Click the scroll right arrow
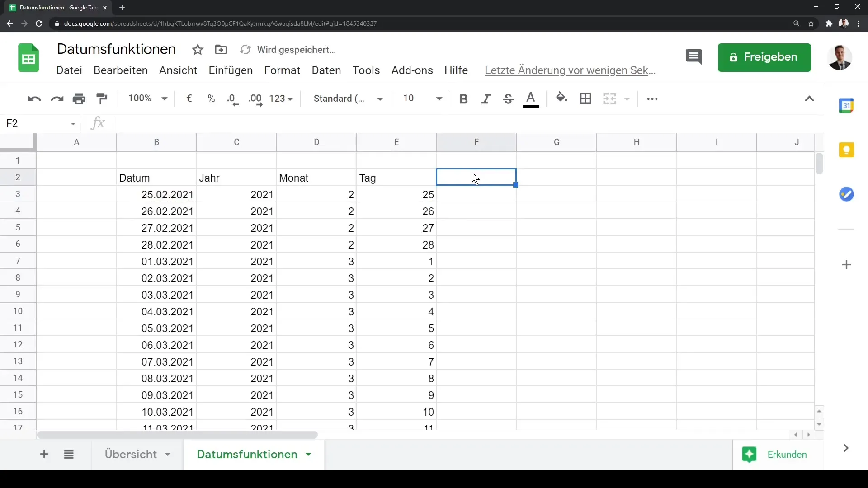The width and height of the screenshot is (868, 488). [809, 435]
